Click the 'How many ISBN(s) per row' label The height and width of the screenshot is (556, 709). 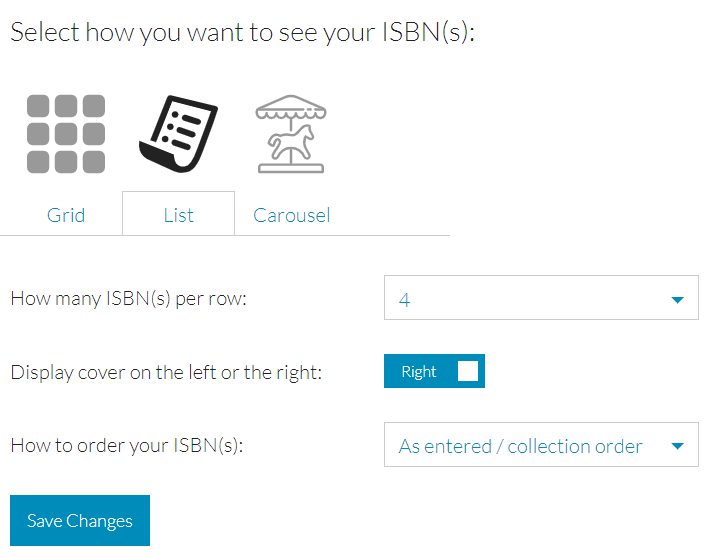pos(128,299)
